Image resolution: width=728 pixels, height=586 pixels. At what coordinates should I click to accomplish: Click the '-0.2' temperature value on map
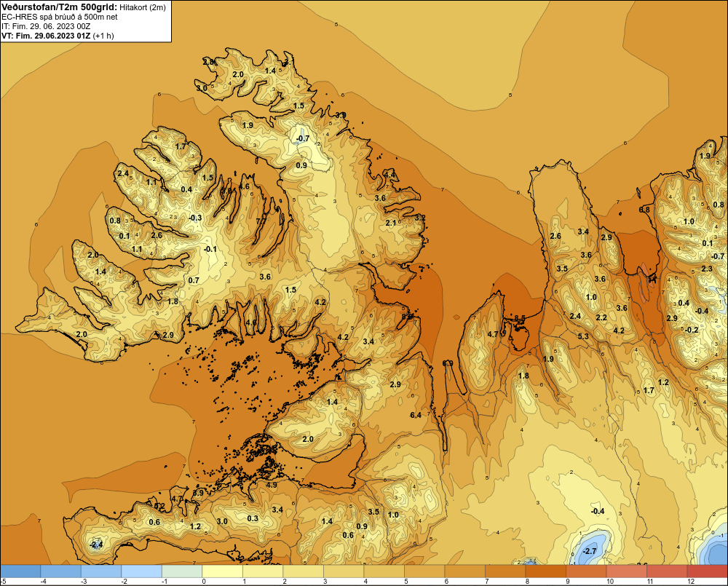tap(692, 330)
